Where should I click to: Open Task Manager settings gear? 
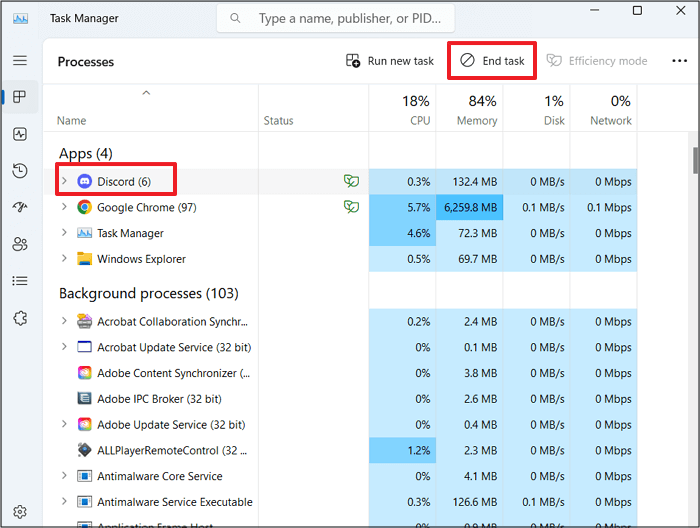pyautogui.click(x=20, y=511)
